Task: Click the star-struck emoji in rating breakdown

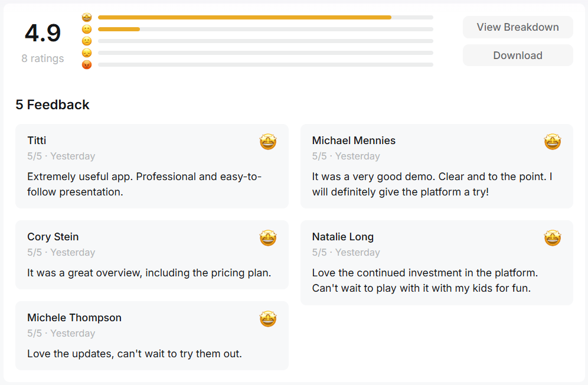Action: (87, 17)
